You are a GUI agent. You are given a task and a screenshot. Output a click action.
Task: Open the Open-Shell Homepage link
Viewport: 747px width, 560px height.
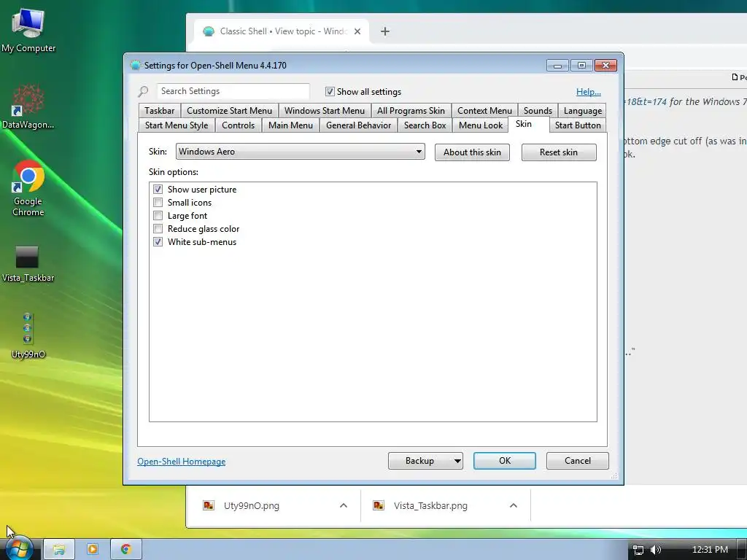tap(182, 462)
